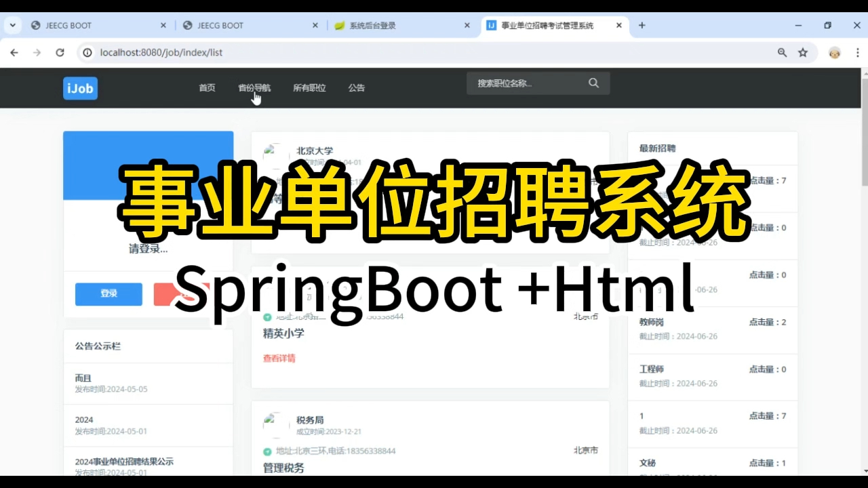
Task: Click the site info icon beside the URL
Action: tap(88, 52)
